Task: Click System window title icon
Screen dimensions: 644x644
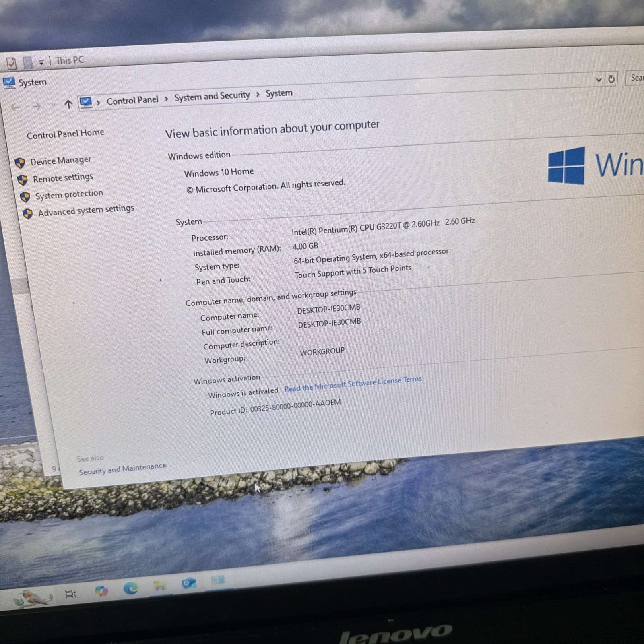Action: click(9, 83)
